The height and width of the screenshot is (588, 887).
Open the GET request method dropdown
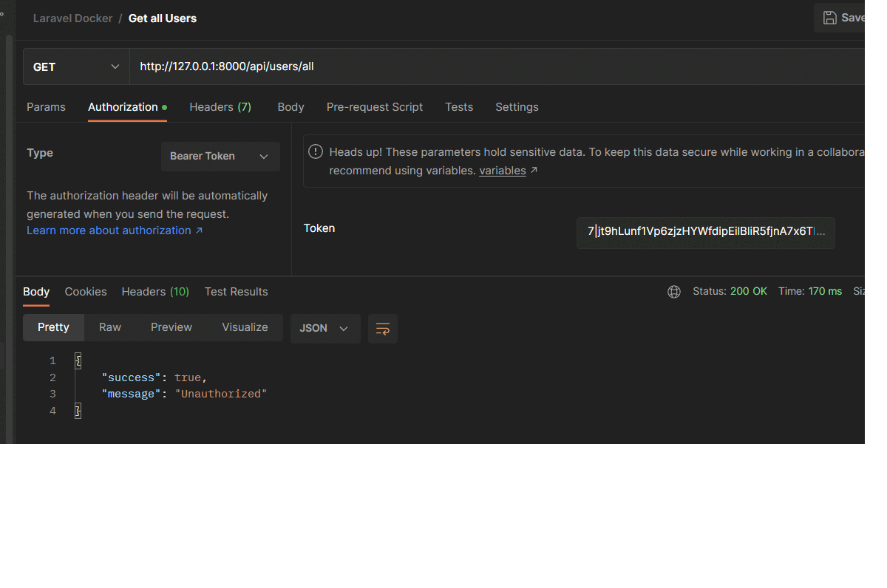coord(75,66)
